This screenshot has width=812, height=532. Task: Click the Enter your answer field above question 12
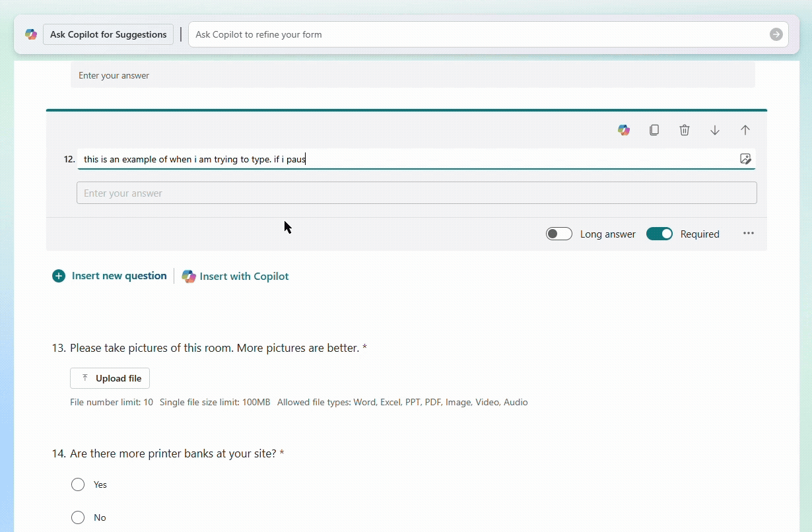point(413,75)
